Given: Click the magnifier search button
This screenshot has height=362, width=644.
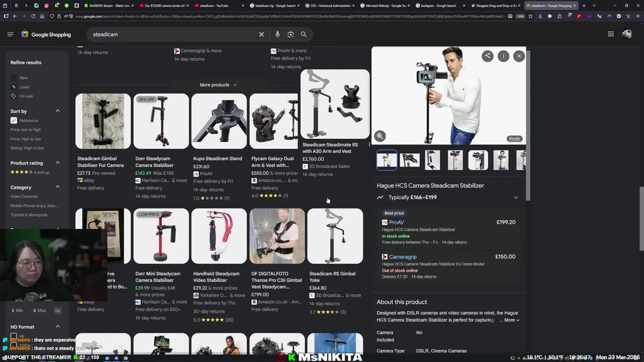Looking at the screenshot, I should 303,34.
